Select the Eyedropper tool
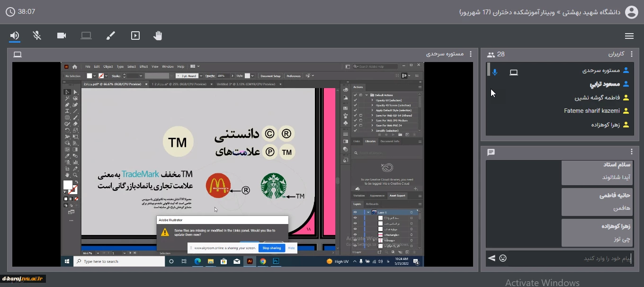This screenshot has height=287, width=644. pyautogui.click(x=67, y=156)
